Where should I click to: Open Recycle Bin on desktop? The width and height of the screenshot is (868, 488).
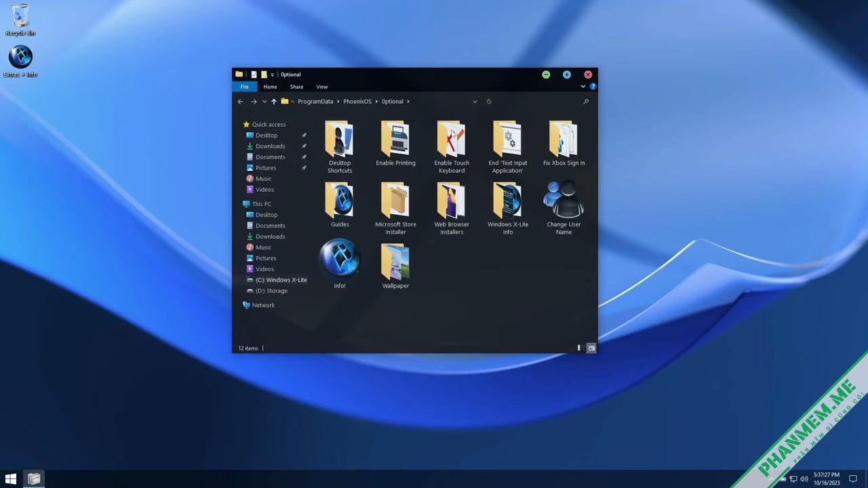[x=20, y=20]
